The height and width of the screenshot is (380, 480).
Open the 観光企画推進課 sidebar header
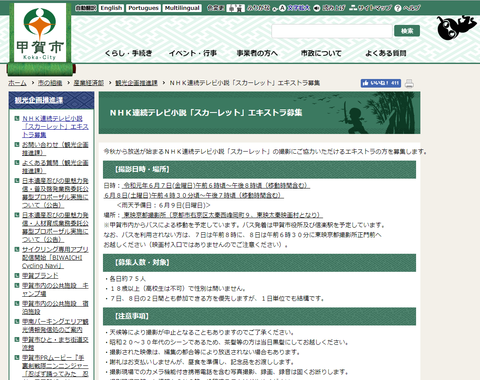point(39,100)
